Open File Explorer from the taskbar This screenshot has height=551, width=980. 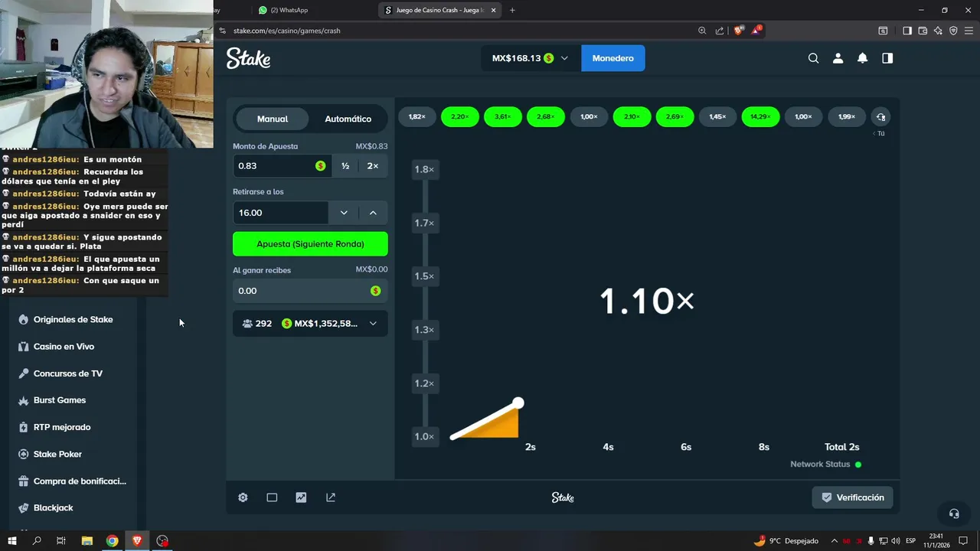(x=87, y=540)
